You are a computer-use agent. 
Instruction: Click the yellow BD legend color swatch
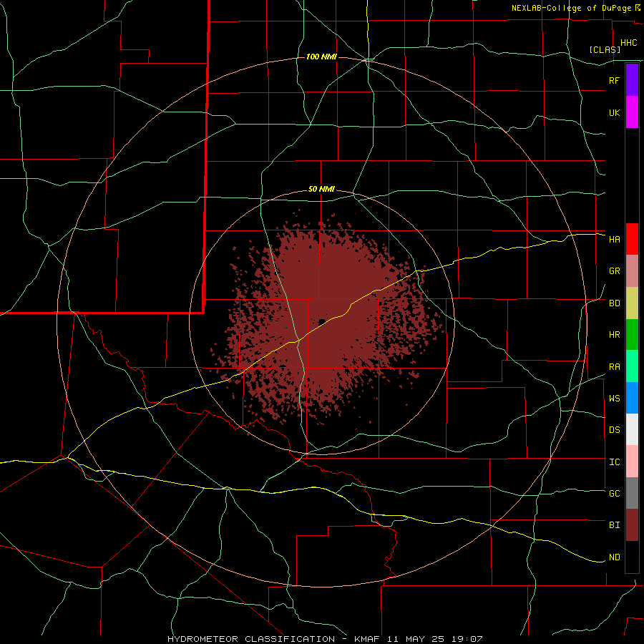(x=632, y=303)
